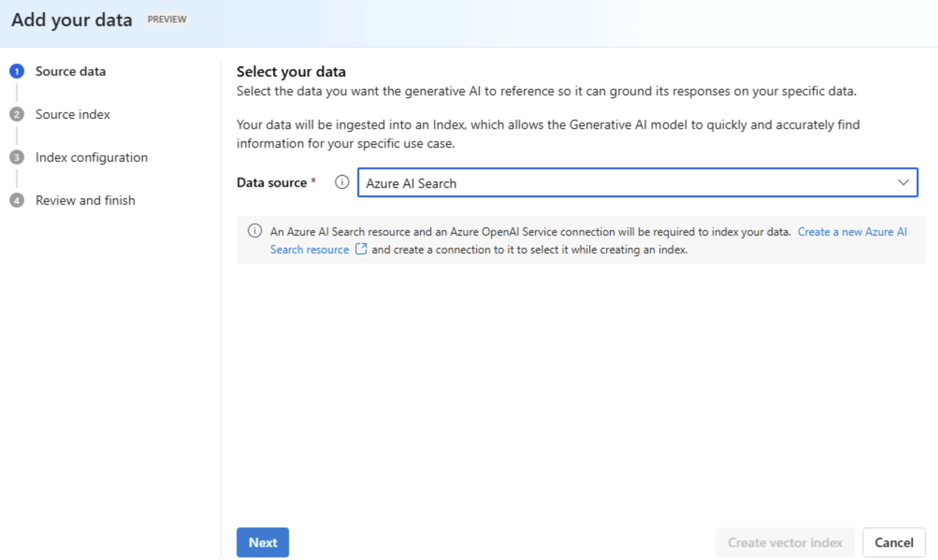938x560 pixels.
Task: Open the Data source dropdown chevron
Action: pyautogui.click(x=903, y=183)
